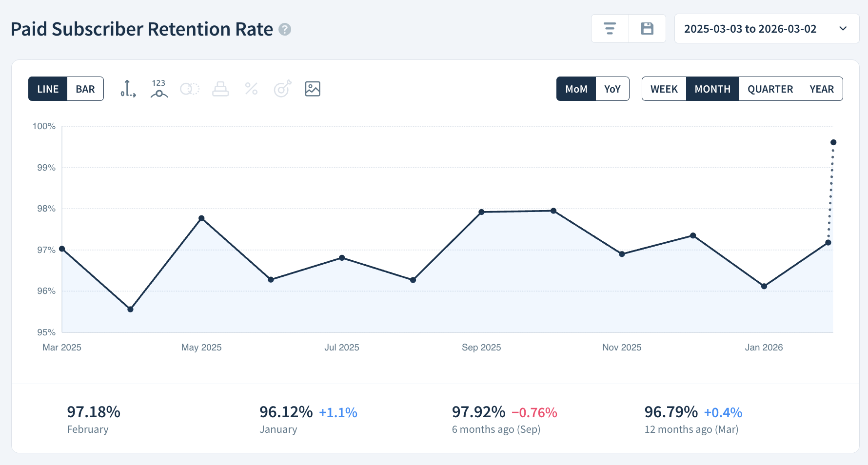Click the axis scale adjustment icon
Image resolution: width=868 pixels, height=465 pixels.
pyautogui.click(x=127, y=89)
